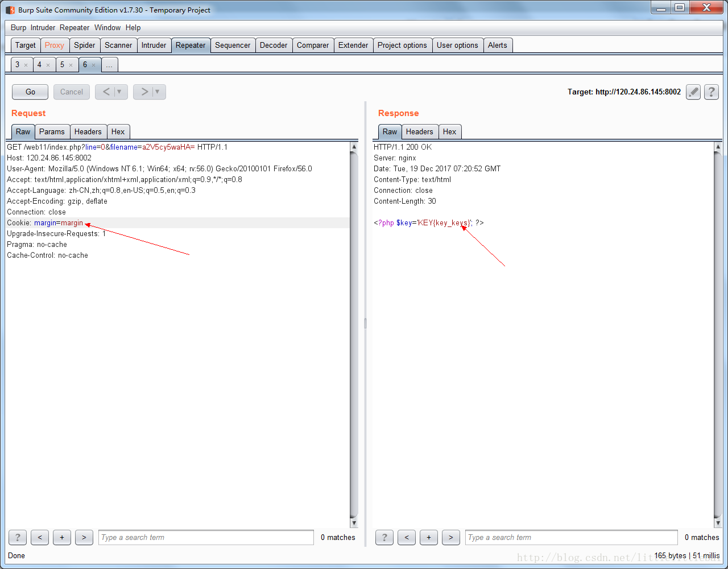Send the request with Go
This screenshot has width=728, height=569.
[x=30, y=92]
